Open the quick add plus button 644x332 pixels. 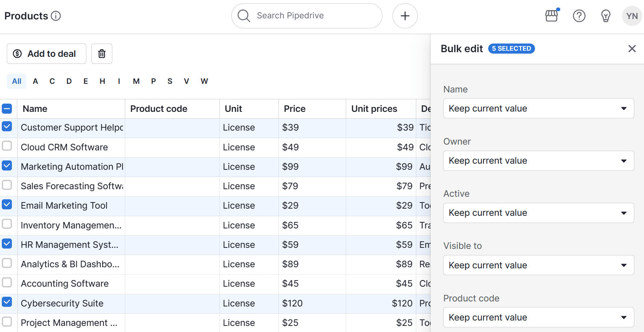coord(405,16)
